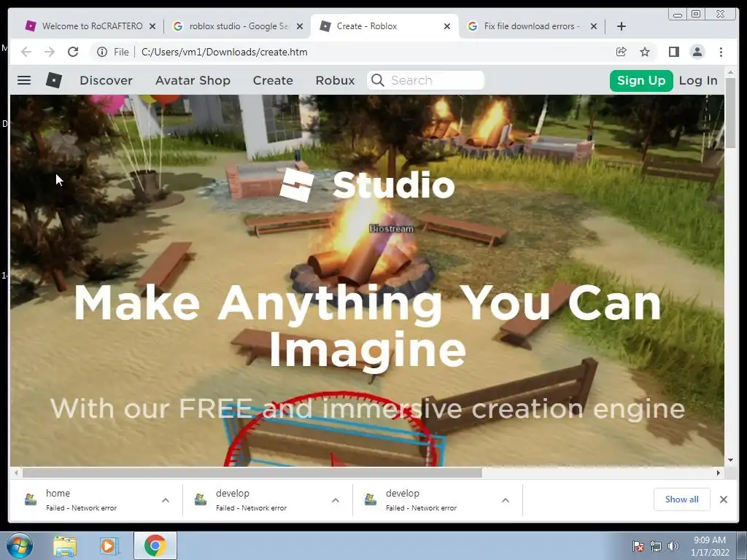Share this page via share icon
Viewport: 747px width, 560px height.
tap(622, 52)
